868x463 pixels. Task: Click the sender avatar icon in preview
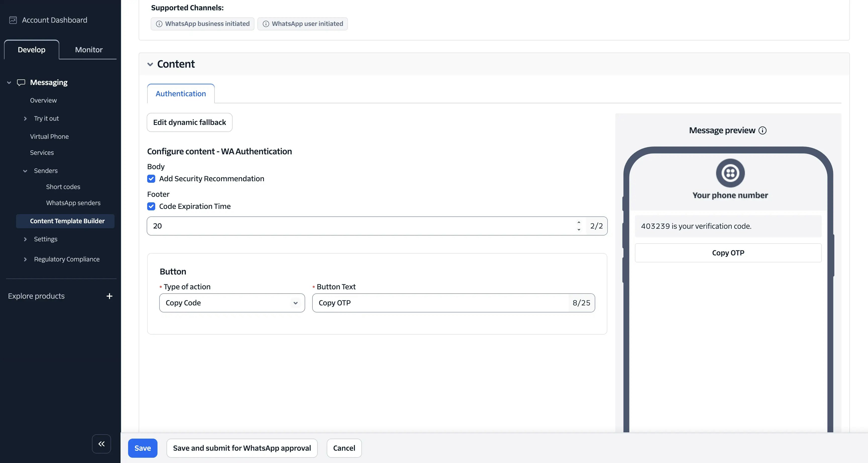pyautogui.click(x=730, y=173)
